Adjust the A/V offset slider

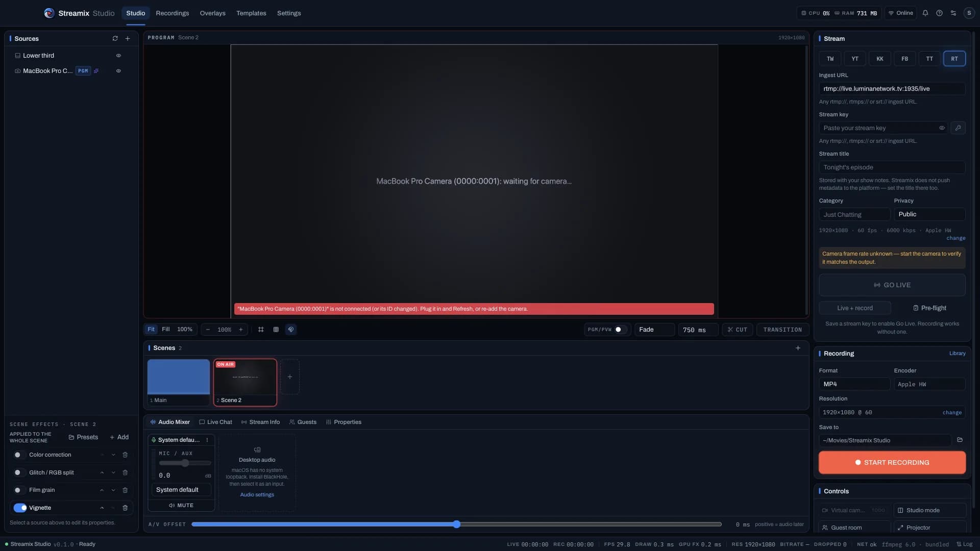point(456,524)
